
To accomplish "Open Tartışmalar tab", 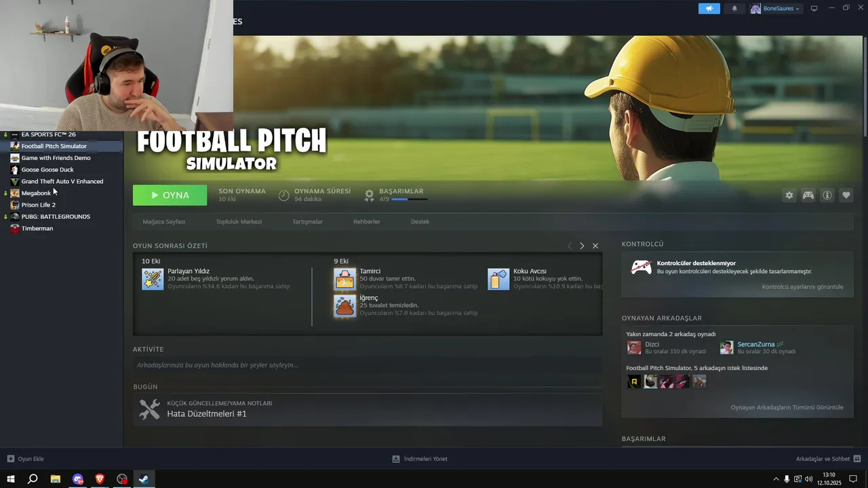I will pyautogui.click(x=307, y=222).
